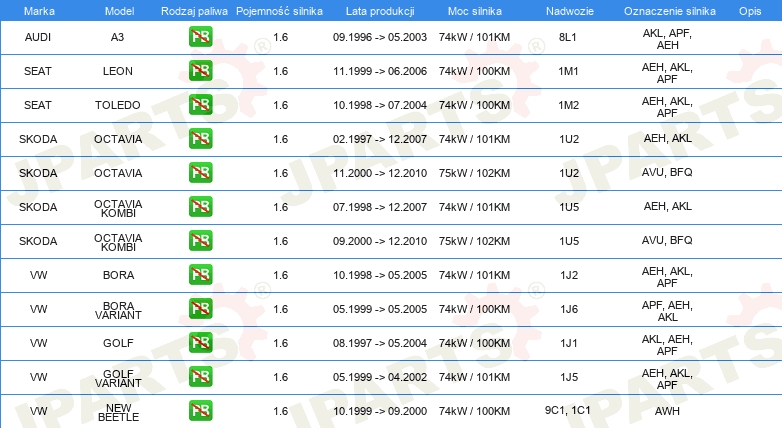Screen dimensions: 782x428
Task: Click body code 1J1
Action: click(569, 343)
